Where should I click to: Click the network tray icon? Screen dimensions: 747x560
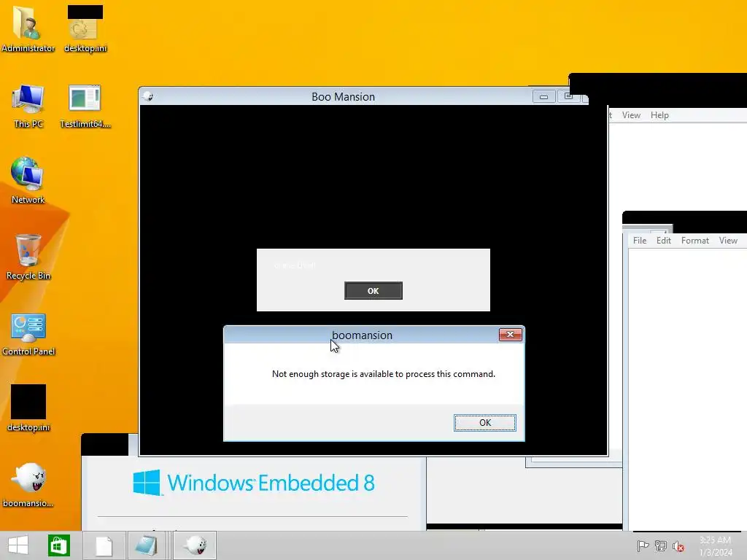[661, 545]
